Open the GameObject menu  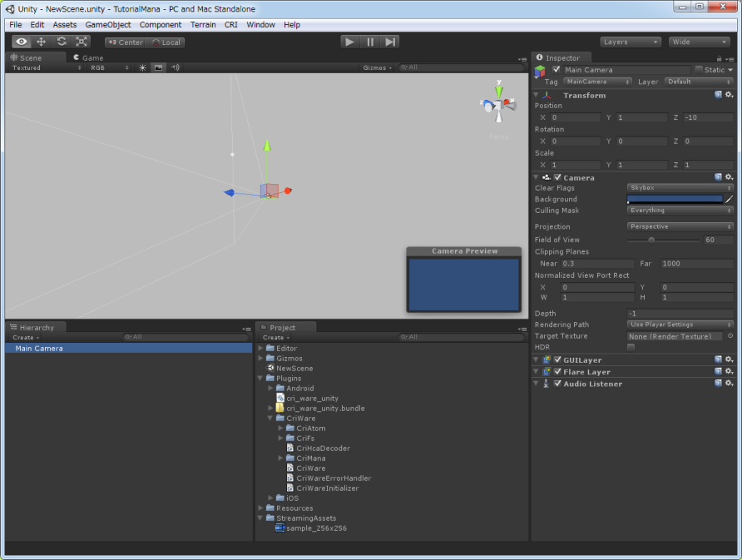click(108, 25)
